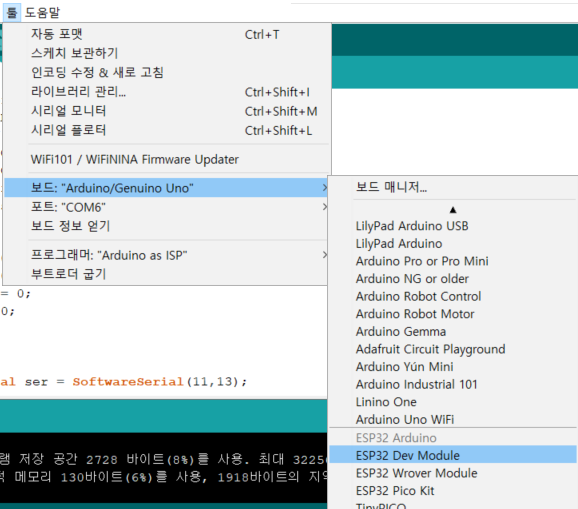Select LilyPad Arduino USB board
The width and height of the screenshot is (578, 509).
point(453,226)
